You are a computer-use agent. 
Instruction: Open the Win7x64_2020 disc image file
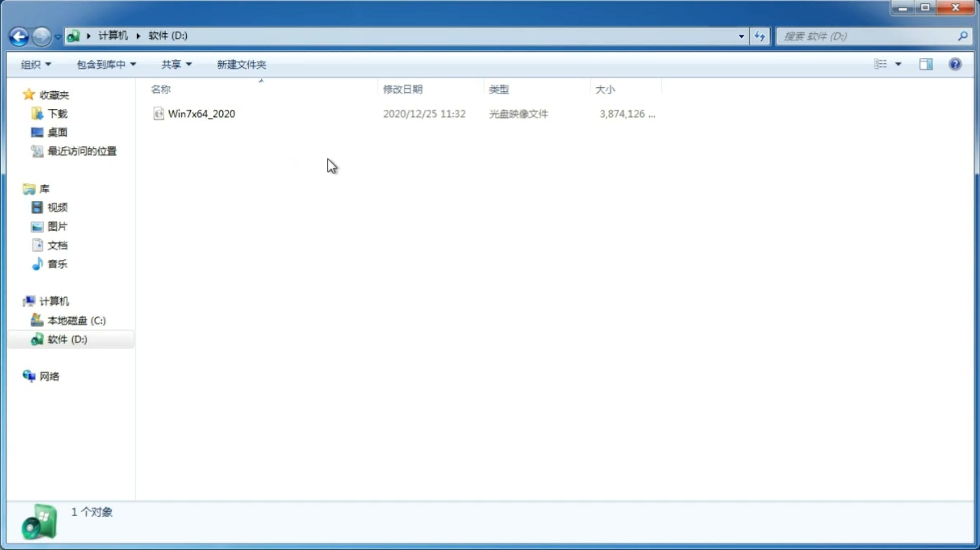click(201, 113)
